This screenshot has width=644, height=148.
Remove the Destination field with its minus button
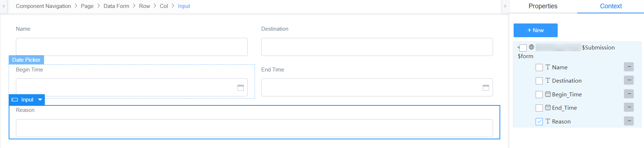tap(629, 80)
